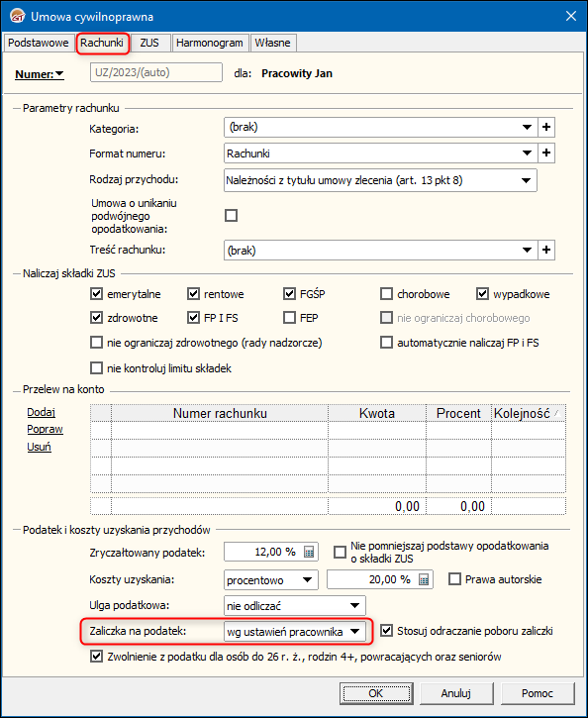Image resolution: width=588 pixels, height=718 pixels.
Task: Click the Dodaj link for bank transfer
Action: tap(42, 412)
